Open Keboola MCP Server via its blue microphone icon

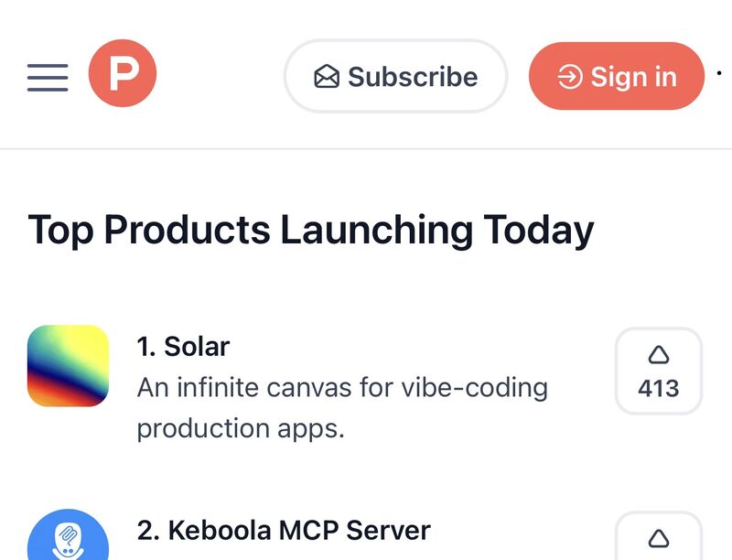68,534
